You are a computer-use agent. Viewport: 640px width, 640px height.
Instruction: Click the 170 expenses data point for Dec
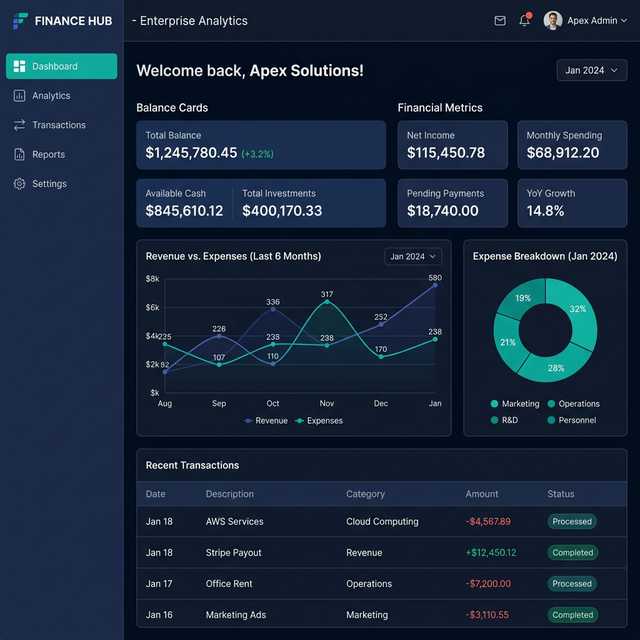(381, 356)
